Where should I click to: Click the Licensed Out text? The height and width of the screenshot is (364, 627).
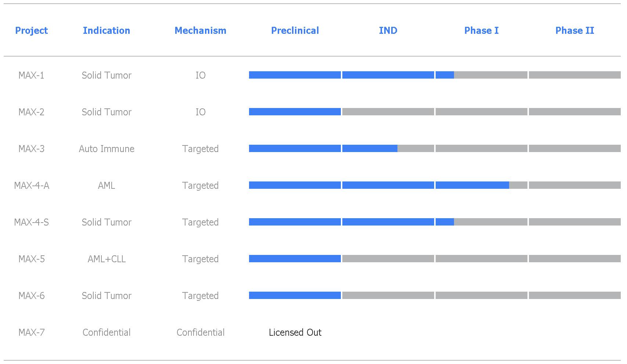pyautogui.click(x=295, y=332)
